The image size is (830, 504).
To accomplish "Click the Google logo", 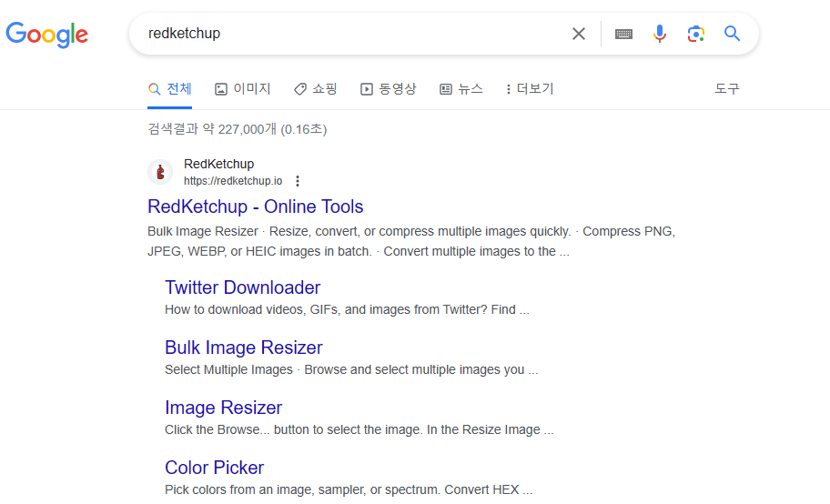I will 46,35.
